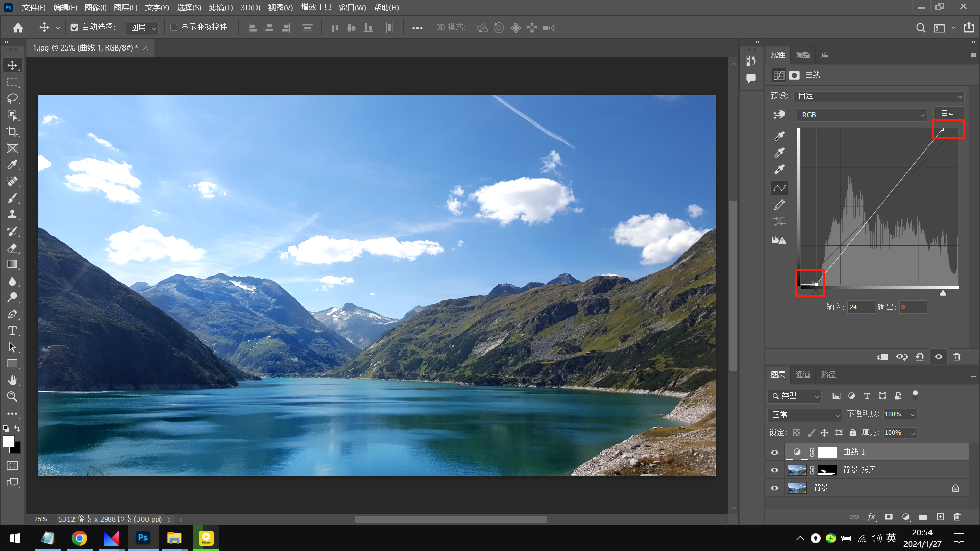
Task: Clip adjustment to layer below
Action: [x=883, y=357]
